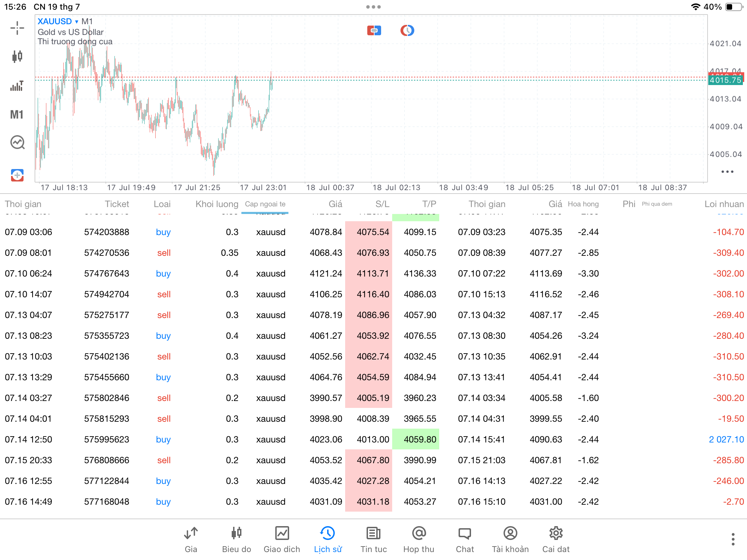
Task: Tap the red-blue link icon on chart
Action: [374, 30]
